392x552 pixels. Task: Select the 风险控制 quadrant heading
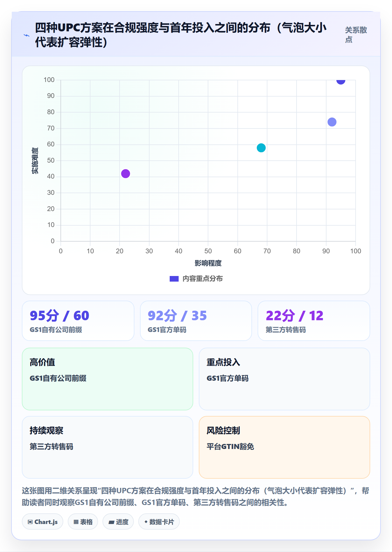click(223, 431)
